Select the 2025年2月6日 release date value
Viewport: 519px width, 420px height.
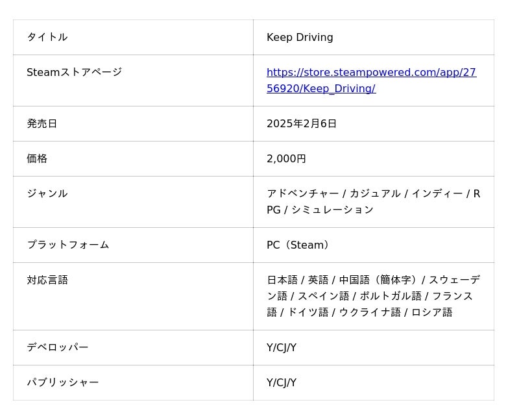tap(302, 124)
